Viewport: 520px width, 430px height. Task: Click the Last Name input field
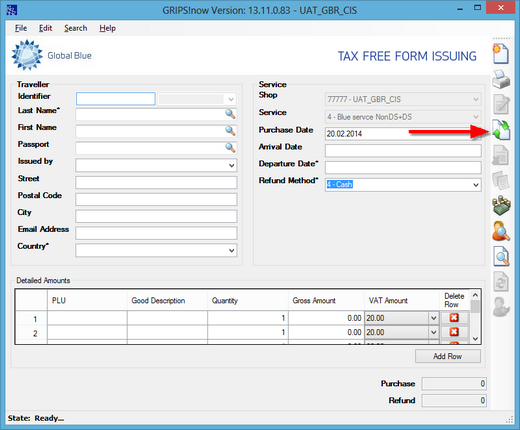(156, 114)
